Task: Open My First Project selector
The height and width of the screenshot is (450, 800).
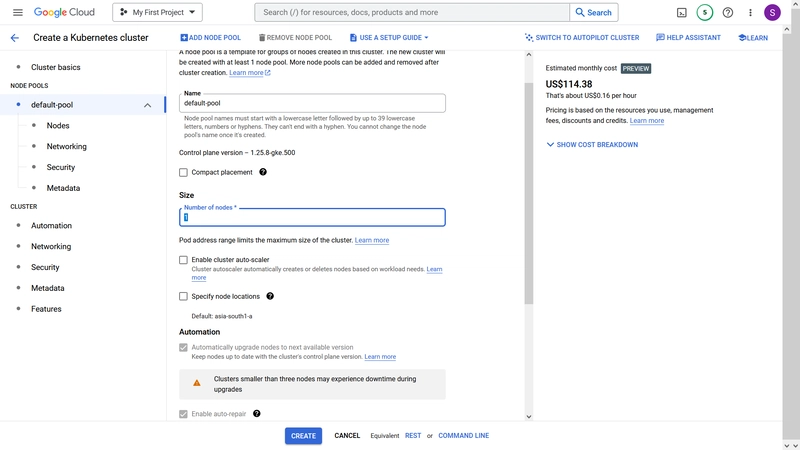Action: (x=157, y=12)
